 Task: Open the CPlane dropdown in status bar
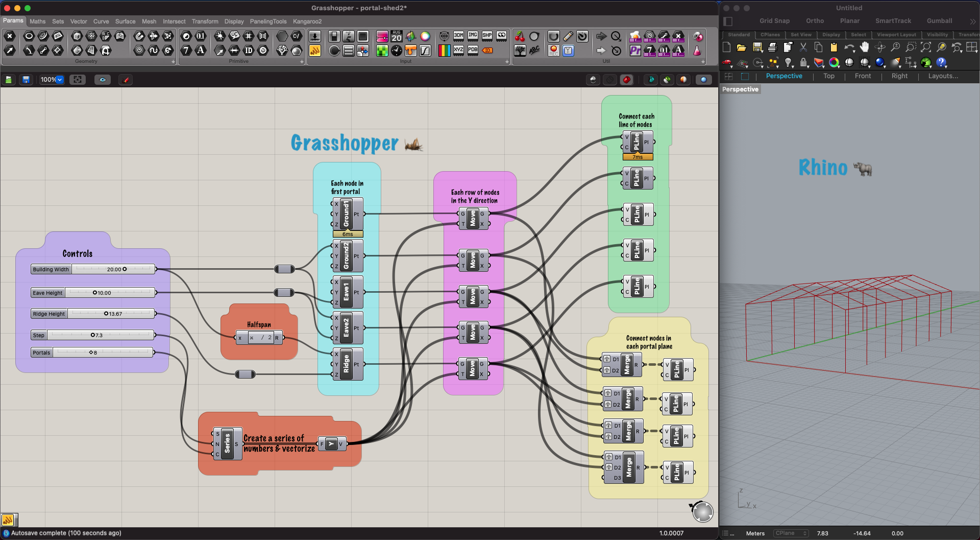pos(791,533)
